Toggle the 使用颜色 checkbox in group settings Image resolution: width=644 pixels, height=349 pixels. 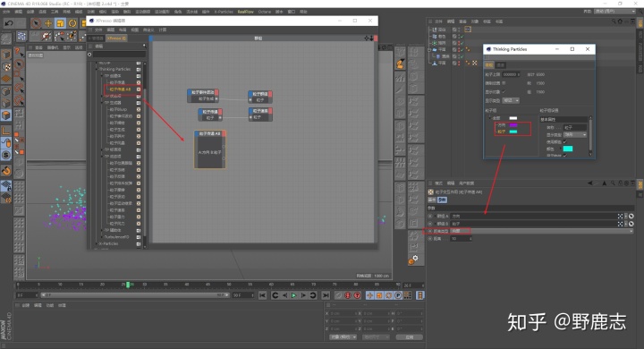565,141
